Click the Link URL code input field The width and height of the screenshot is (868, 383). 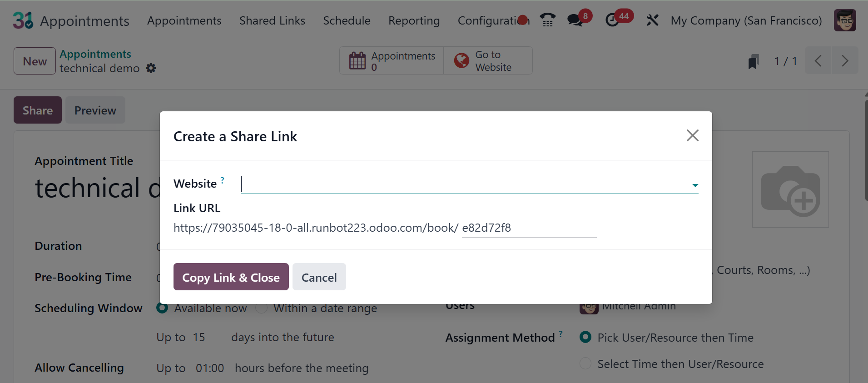tap(529, 228)
